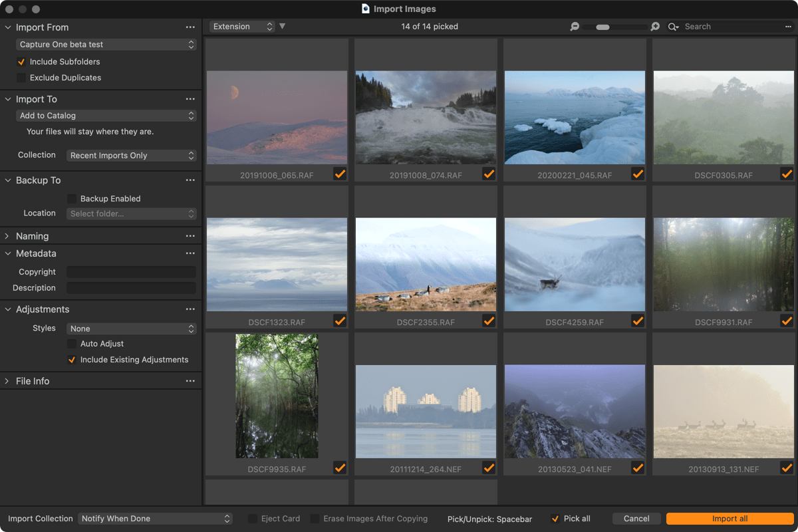Collapse the Backup To section chevron
Image resolution: width=798 pixels, height=532 pixels.
click(x=7, y=180)
